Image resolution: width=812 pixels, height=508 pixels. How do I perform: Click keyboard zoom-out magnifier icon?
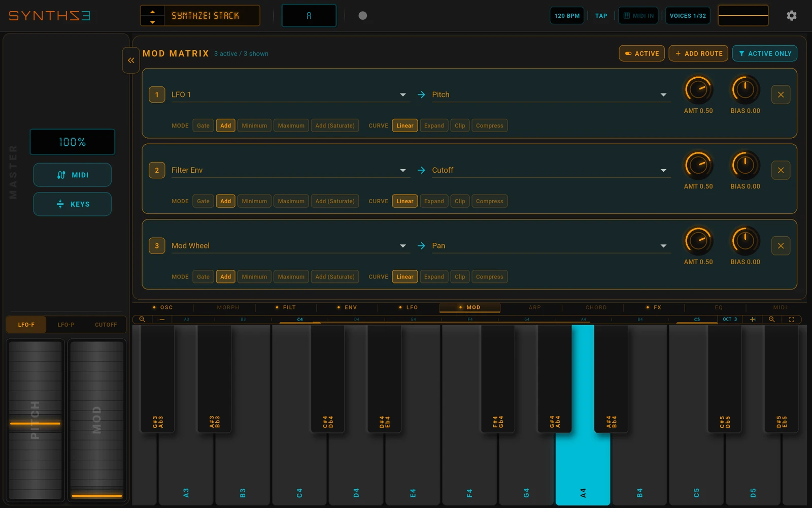143,320
